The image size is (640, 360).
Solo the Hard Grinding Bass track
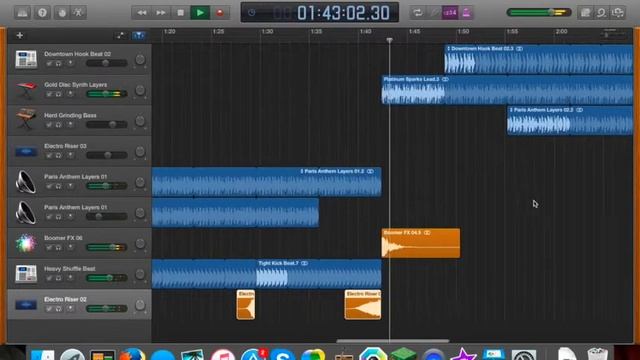pyautogui.click(x=59, y=125)
